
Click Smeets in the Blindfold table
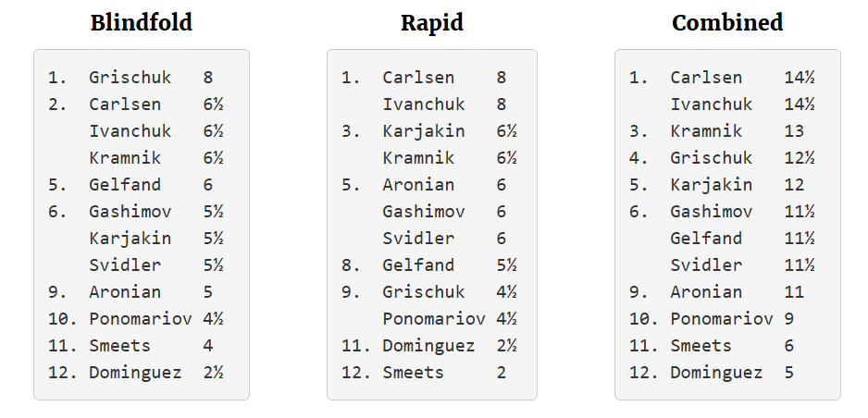(x=119, y=346)
